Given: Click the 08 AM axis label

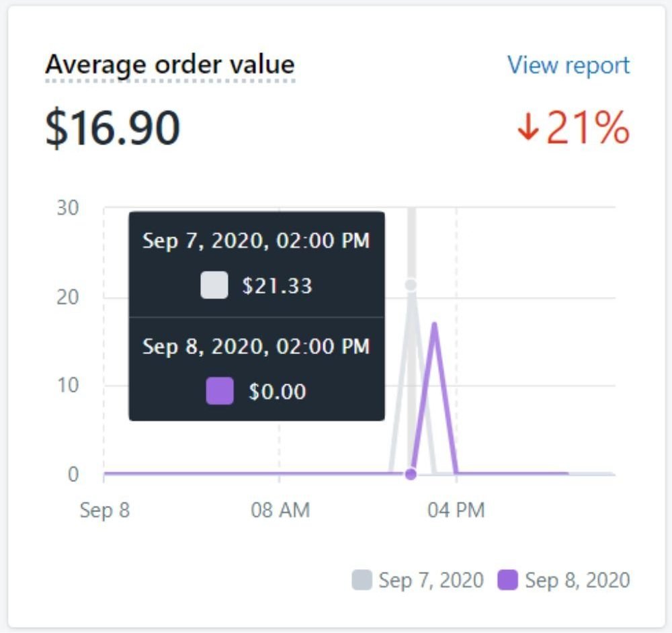Looking at the screenshot, I should coord(280,511).
